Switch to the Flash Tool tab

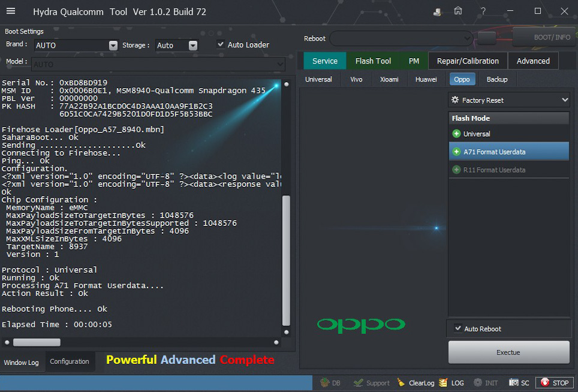point(373,61)
